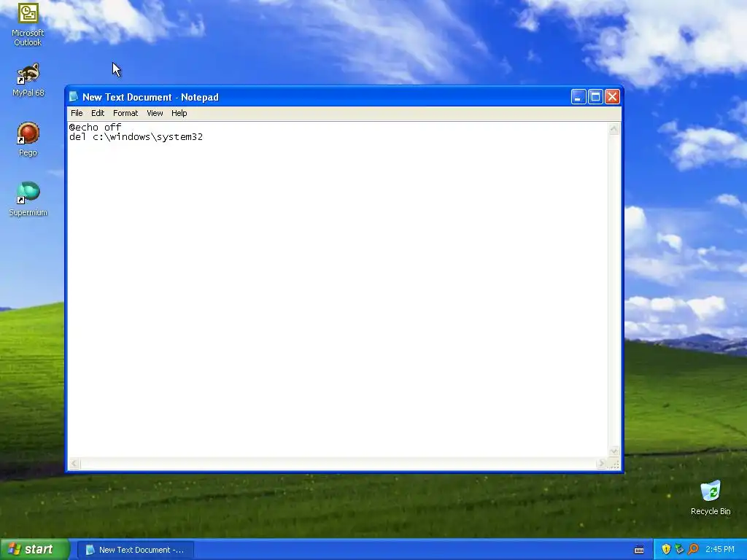Open the Edit menu in Notepad
The width and height of the screenshot is (747, 560).
[98, 113]
